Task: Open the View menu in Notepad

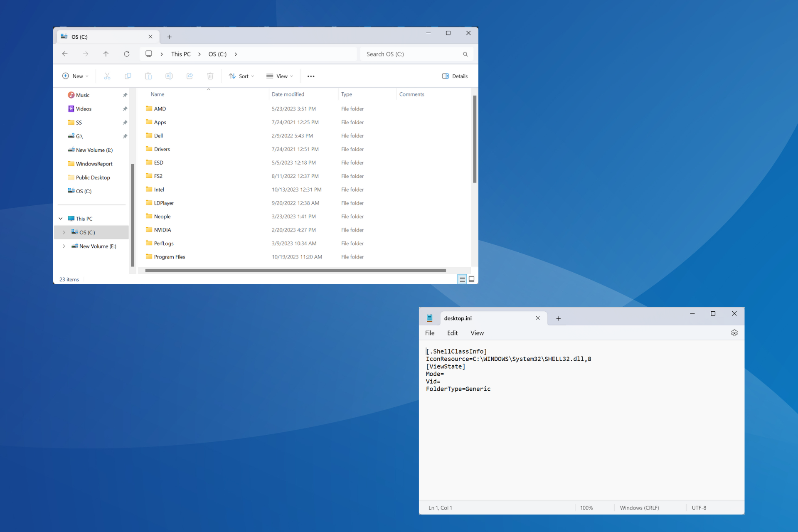Action: pos(476,332)
